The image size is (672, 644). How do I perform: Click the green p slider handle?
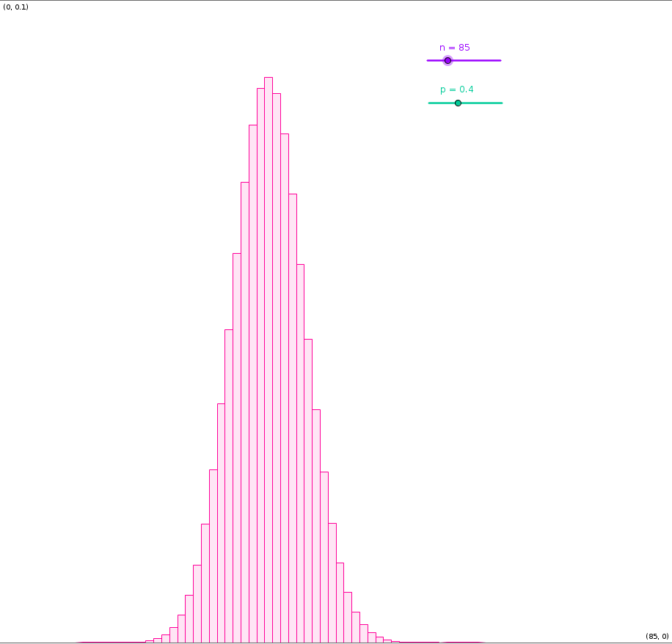(458, 103)
